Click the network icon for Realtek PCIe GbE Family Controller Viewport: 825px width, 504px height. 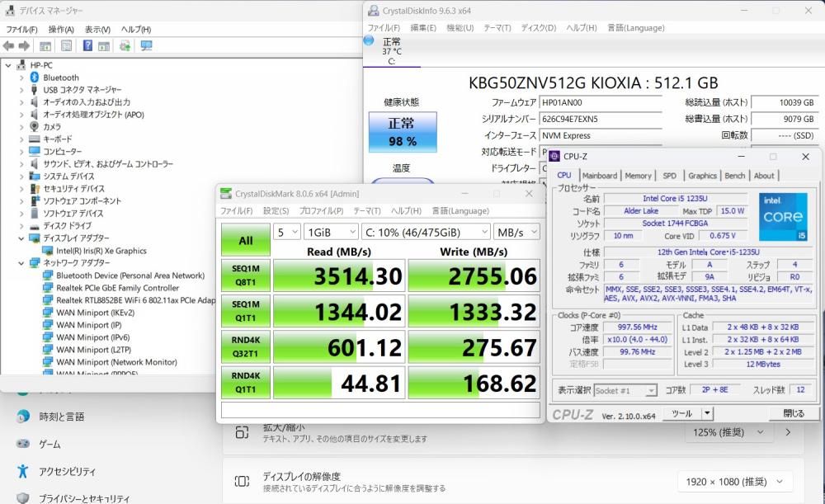pos(47,288)
